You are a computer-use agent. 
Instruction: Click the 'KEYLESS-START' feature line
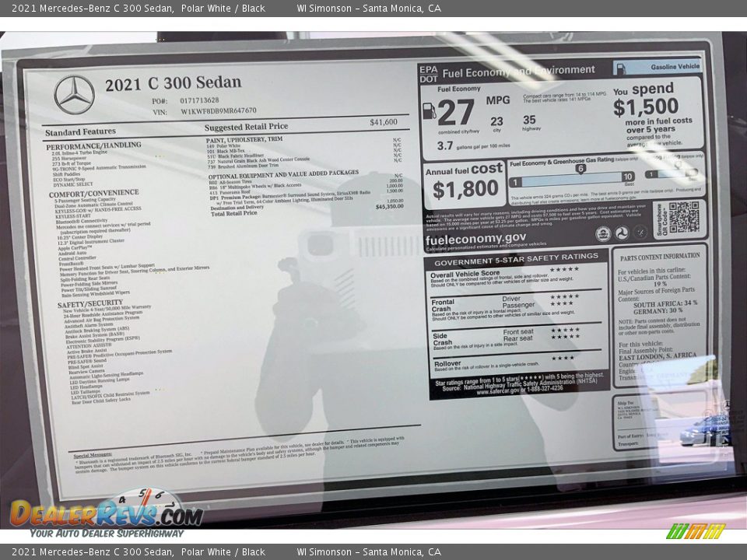[73, 216]
